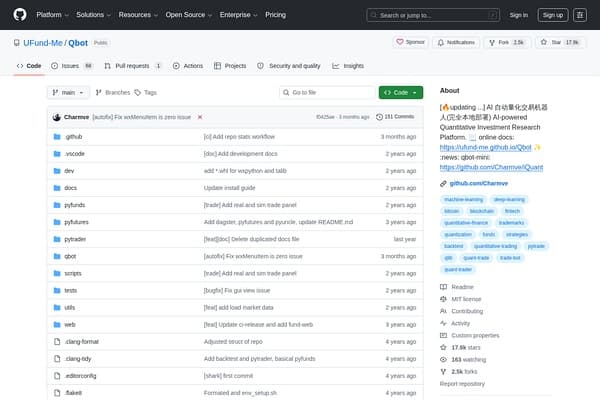Click the GitHub logo icon
Viewport: 600px width, 400px height.
coord(20,15)
